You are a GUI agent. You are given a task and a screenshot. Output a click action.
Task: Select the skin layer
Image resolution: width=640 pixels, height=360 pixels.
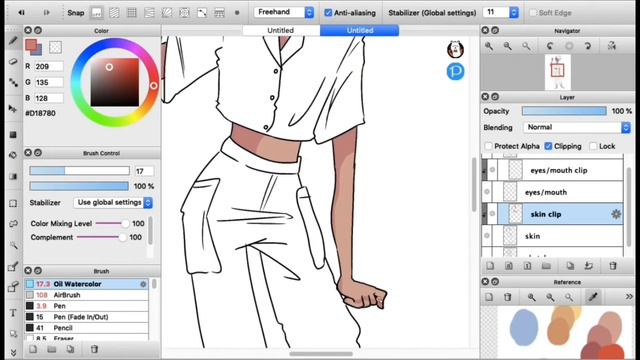[553, 236]
